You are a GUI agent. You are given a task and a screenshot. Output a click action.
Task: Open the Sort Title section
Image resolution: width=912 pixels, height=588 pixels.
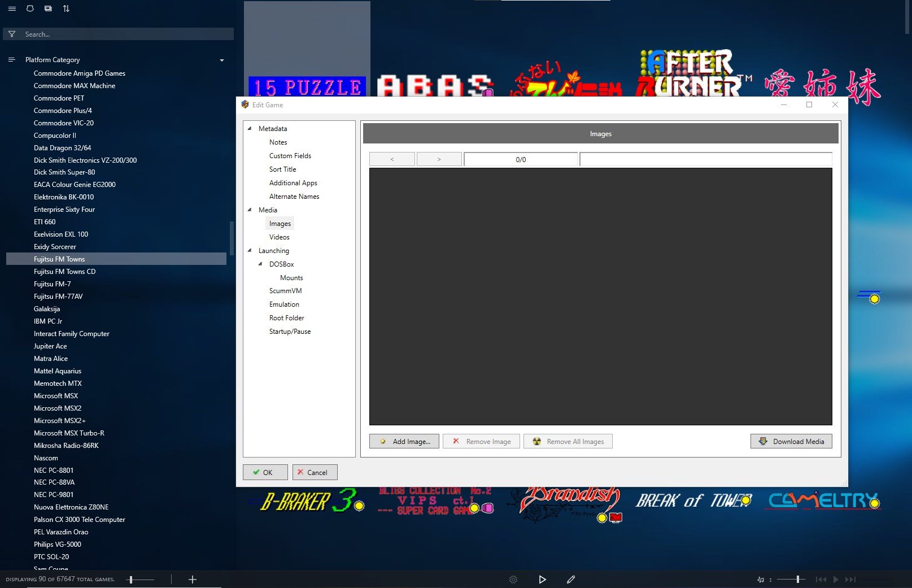tap(282, 169)
